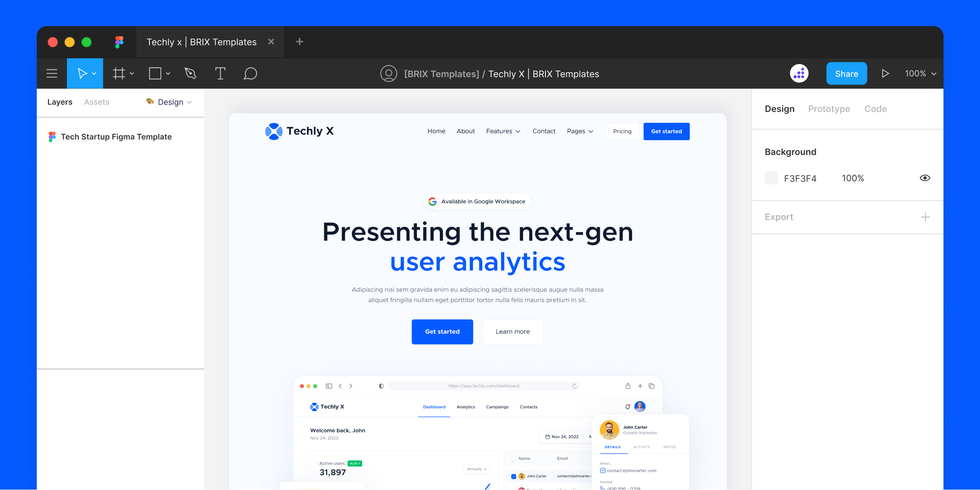
Task: Toggle Design panel active state
Action: point(779,108)
